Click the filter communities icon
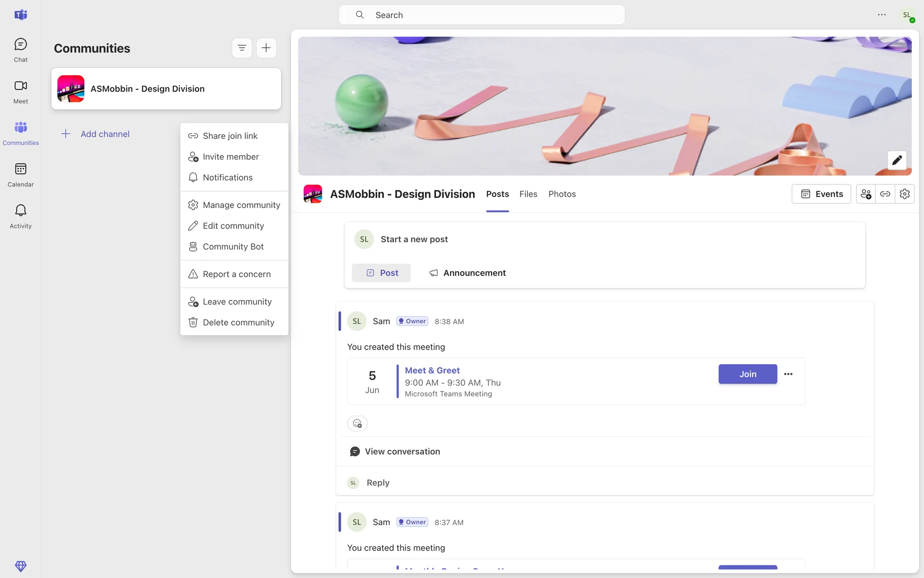Viewport: 924px width, 578px height. pyautogui.click(x=242, y=48)
